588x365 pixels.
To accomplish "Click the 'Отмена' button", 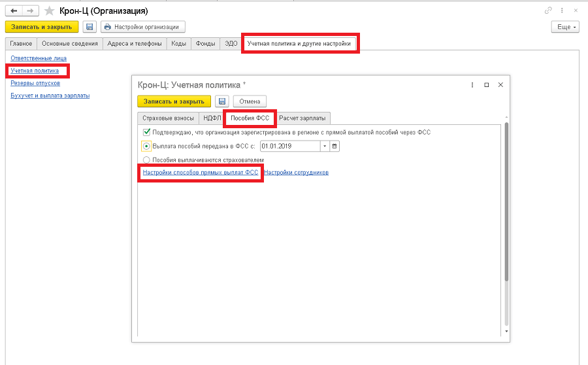I will point(250,101).
